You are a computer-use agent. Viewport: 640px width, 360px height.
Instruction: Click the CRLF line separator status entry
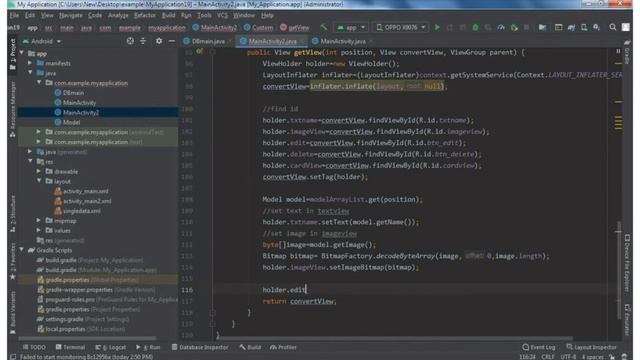548,357
